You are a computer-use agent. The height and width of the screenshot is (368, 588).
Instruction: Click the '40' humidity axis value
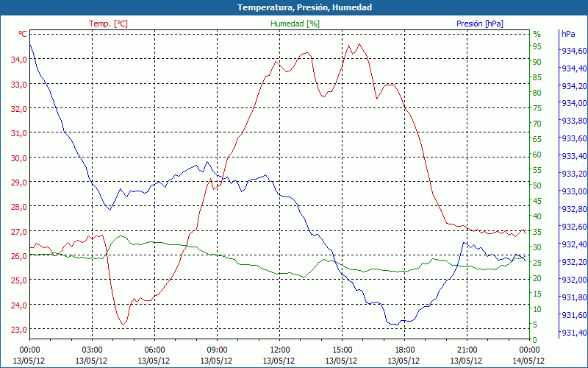(537, 216)
